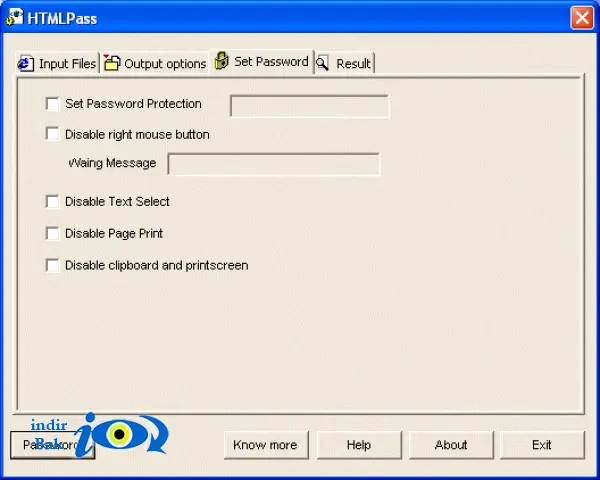Image resolution: width=600 pixels, height=480 pixels.
Task: Tick the Disable Page Print checkbox
Action: tap(52, 233)
